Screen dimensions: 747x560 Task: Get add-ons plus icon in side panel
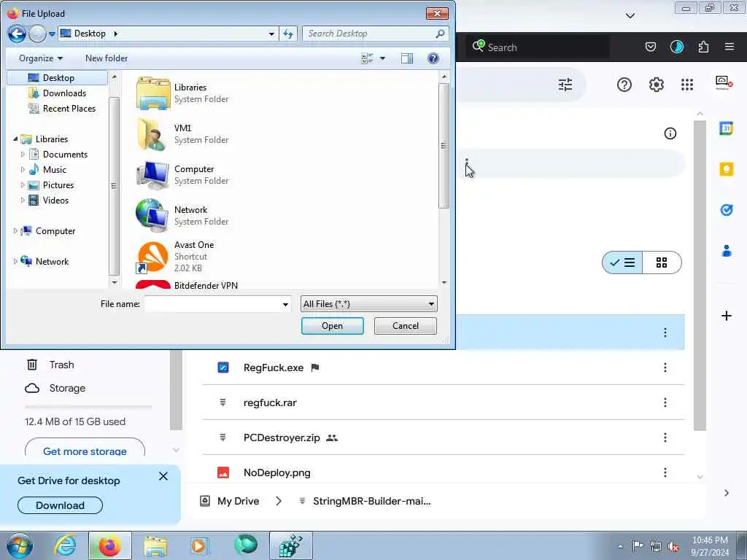[726, 316]
